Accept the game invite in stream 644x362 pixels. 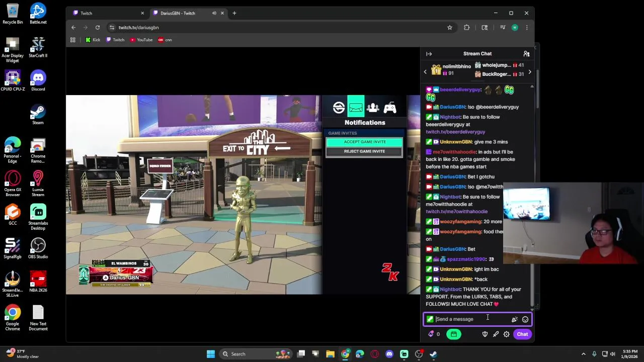tap(365, 142)
